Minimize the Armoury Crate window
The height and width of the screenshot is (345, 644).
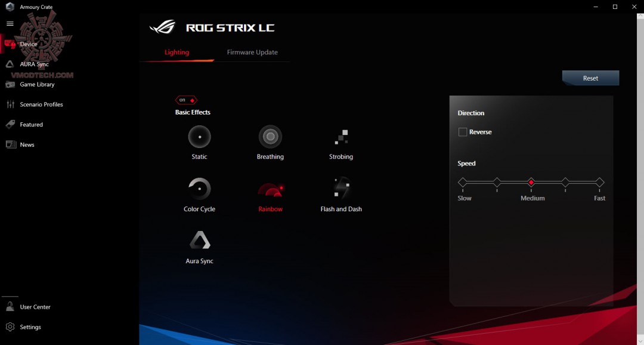(x=596, y=7)
